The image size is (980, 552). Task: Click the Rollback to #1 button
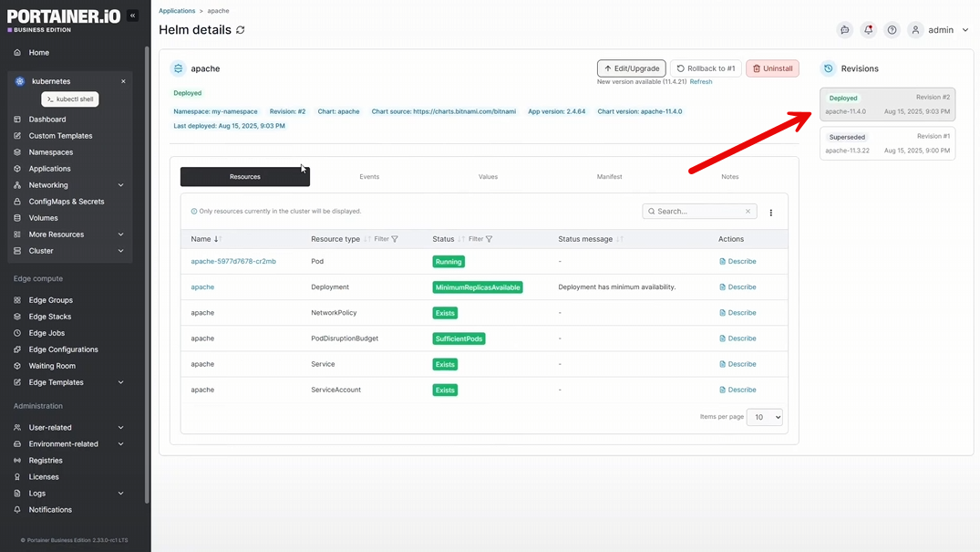click(706, 68)
